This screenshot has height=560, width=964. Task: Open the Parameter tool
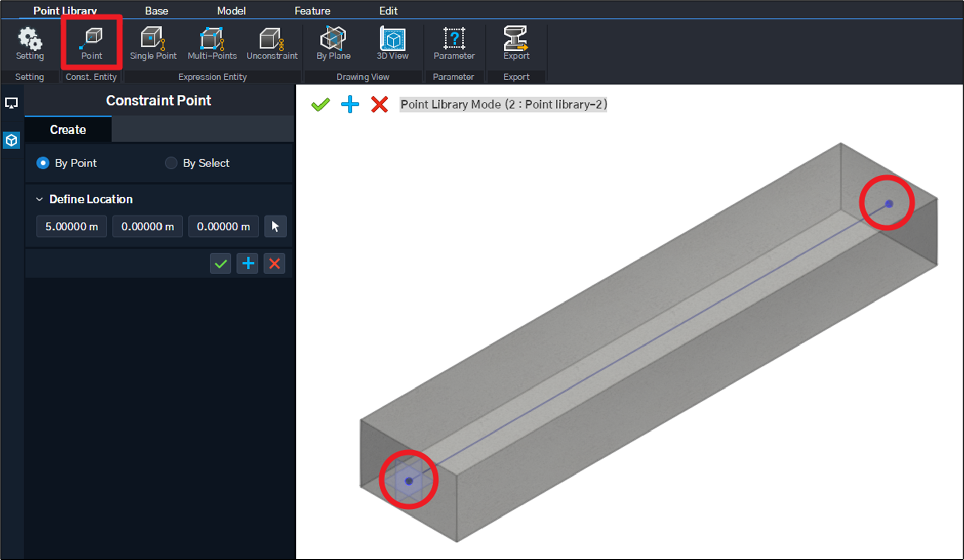[454, 43]
